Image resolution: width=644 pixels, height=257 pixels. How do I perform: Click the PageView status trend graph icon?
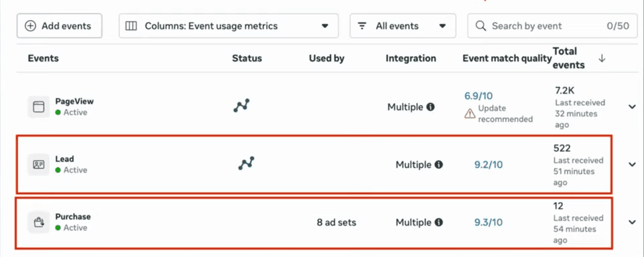241,106
